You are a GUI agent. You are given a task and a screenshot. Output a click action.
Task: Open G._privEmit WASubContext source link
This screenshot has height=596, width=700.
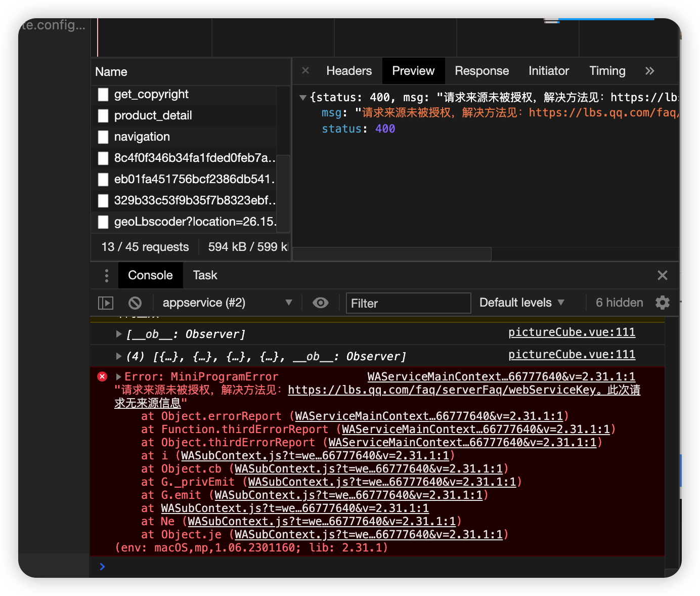382,482
